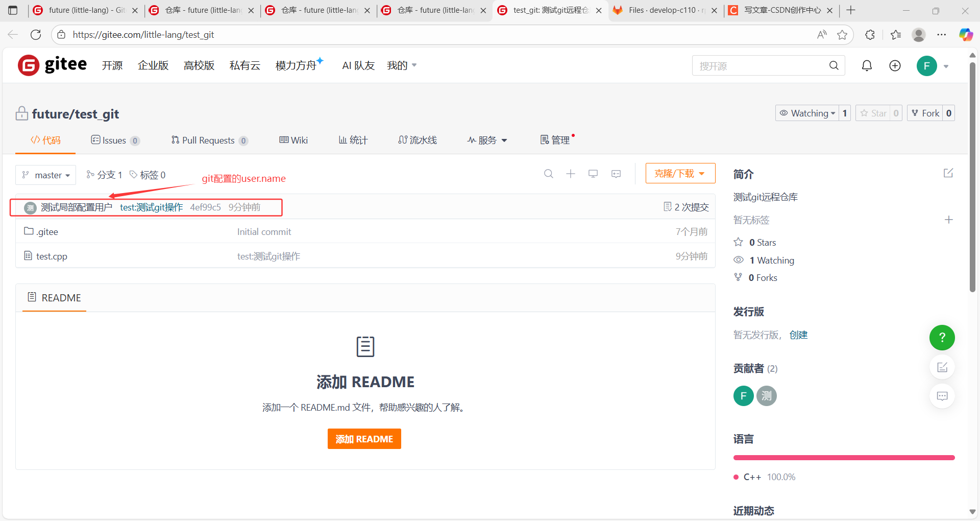Open browser settings and more menu
Image resolution: width=980 pixels, height=521 pixels.
[x=942, y=35]
